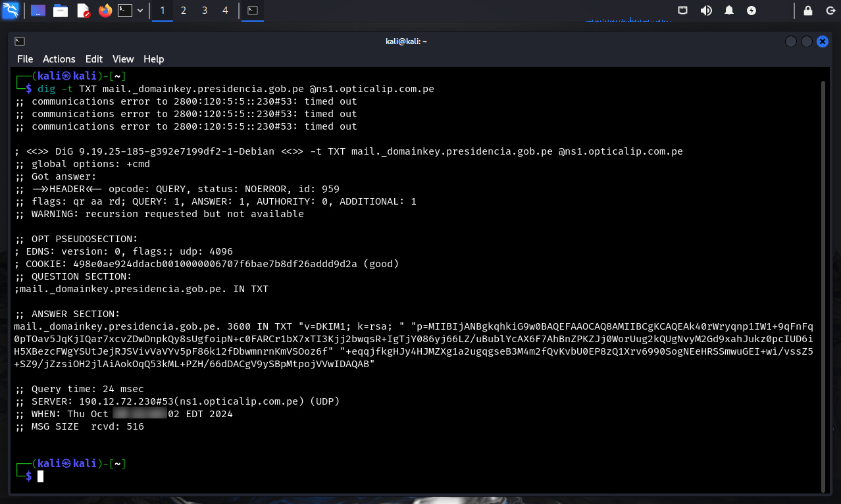Select the terminal window in the taskbar
The width and height of the screenshot is (841, 504).
[x=253, y=11]
